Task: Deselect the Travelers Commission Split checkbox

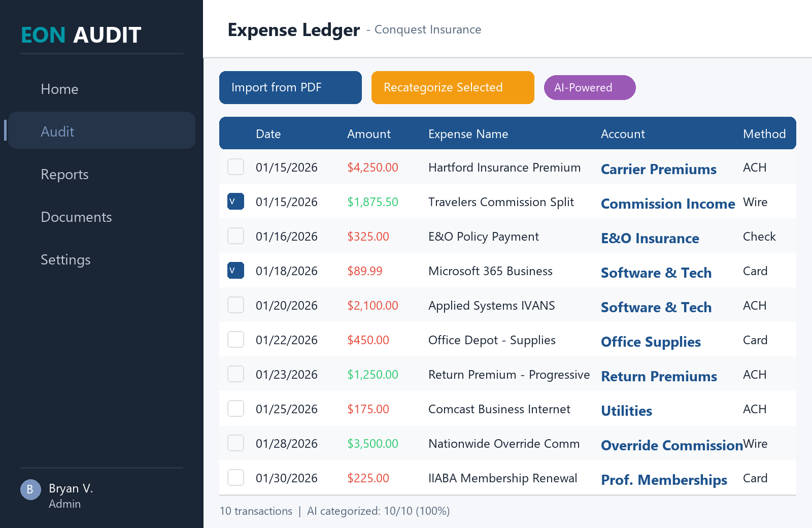Action: (x=235, y=201)
